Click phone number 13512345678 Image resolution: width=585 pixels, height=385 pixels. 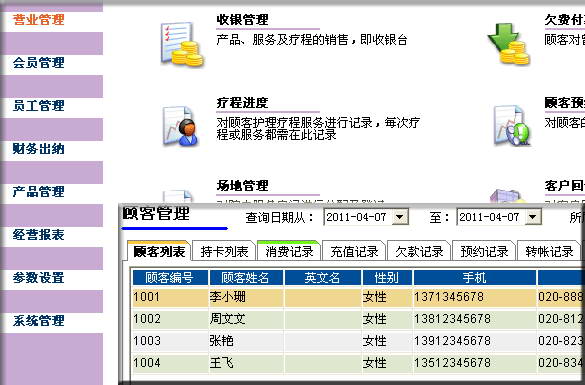452,362
